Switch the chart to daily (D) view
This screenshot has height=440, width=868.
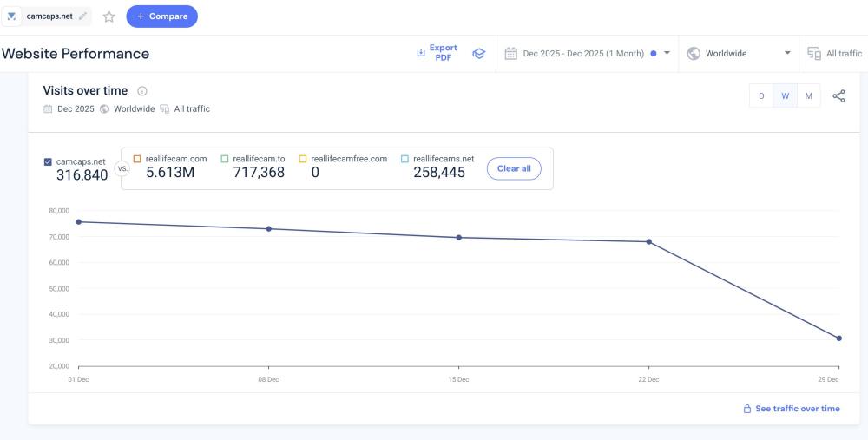click(761, 96)
